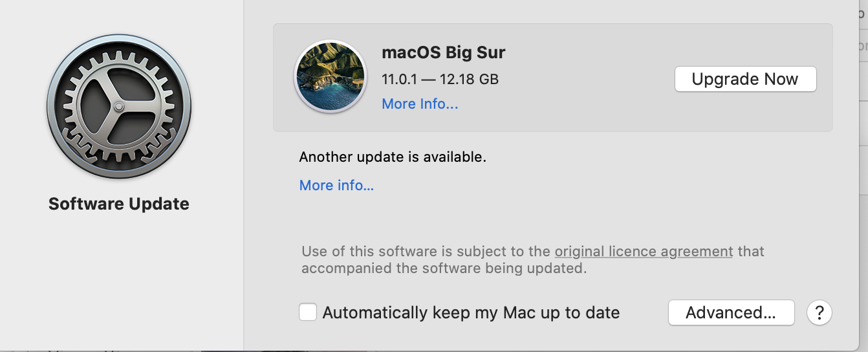Viewport: 868px width, 352px height.
Task: Click the Software Update gear icon
Action: [x=119, y=106]
